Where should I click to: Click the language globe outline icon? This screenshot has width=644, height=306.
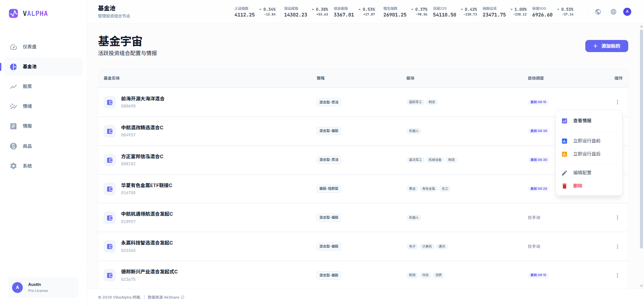(613, 12)
